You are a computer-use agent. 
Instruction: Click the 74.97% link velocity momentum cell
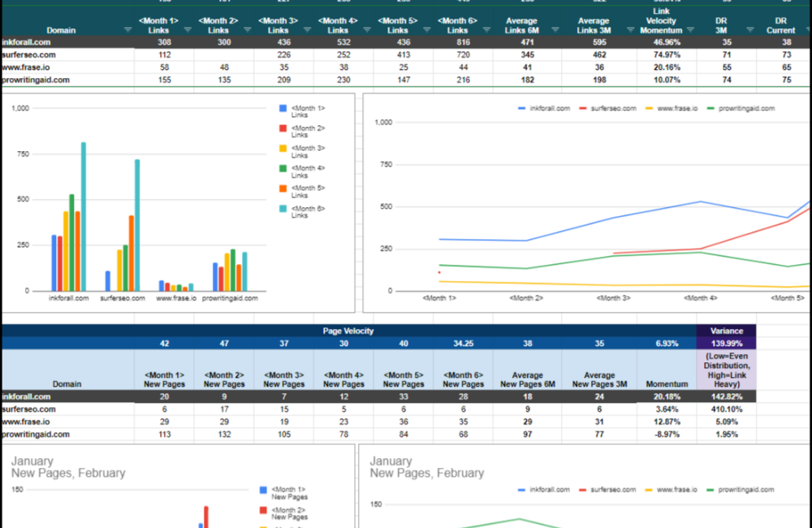tap(667, 55)
